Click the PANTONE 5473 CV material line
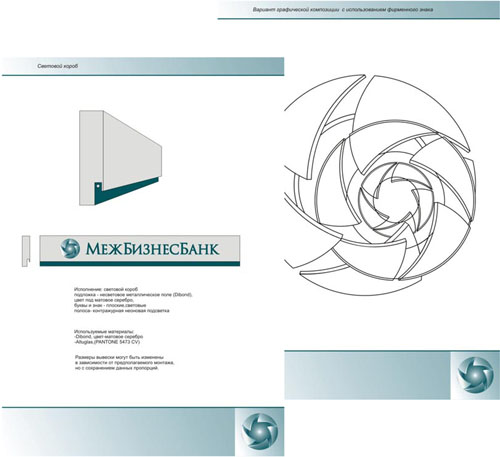Screen dimensions: 500x457 click(107, 342)
